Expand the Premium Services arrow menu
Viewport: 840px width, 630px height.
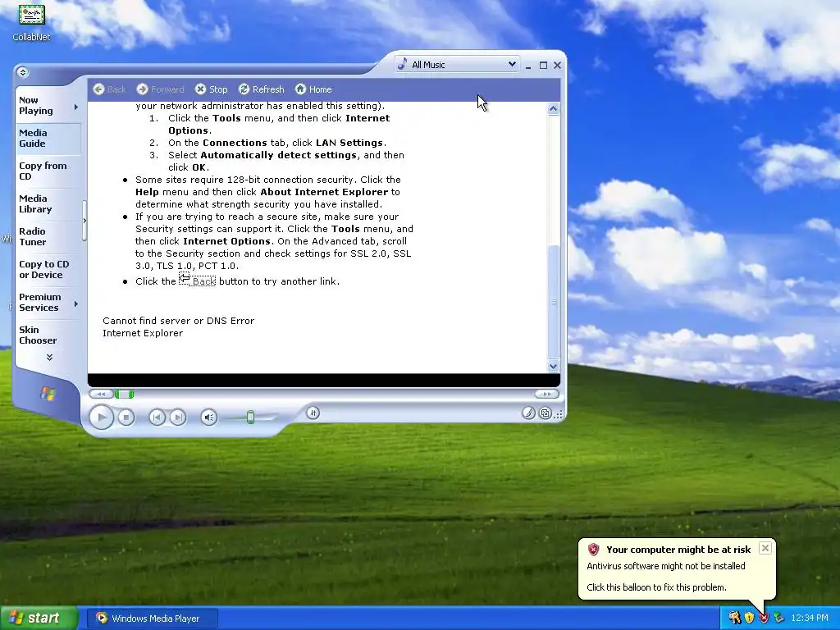point(76,304)
